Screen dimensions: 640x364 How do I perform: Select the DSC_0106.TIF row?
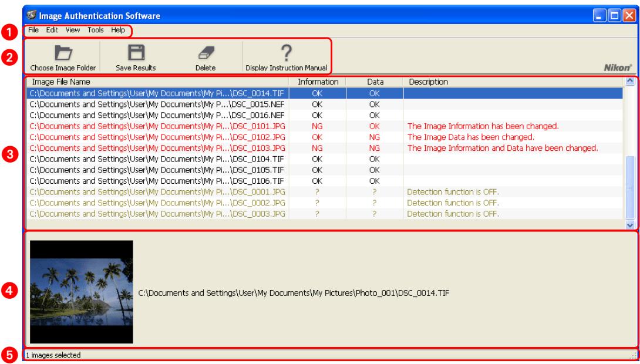pos(325,181)
